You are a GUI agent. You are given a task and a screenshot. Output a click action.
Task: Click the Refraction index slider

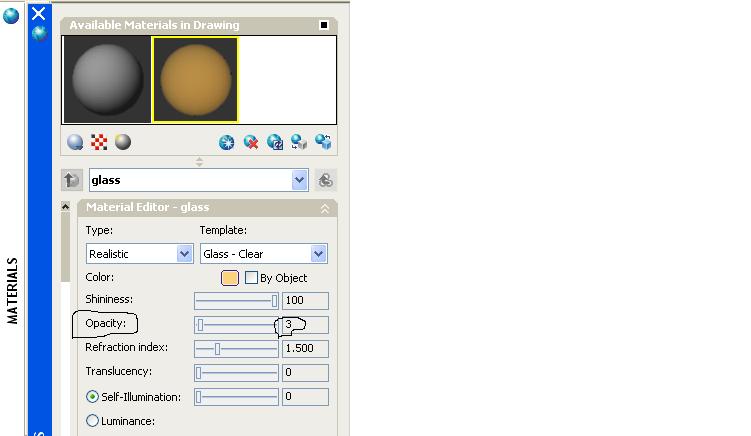click(x=236, y=349)
